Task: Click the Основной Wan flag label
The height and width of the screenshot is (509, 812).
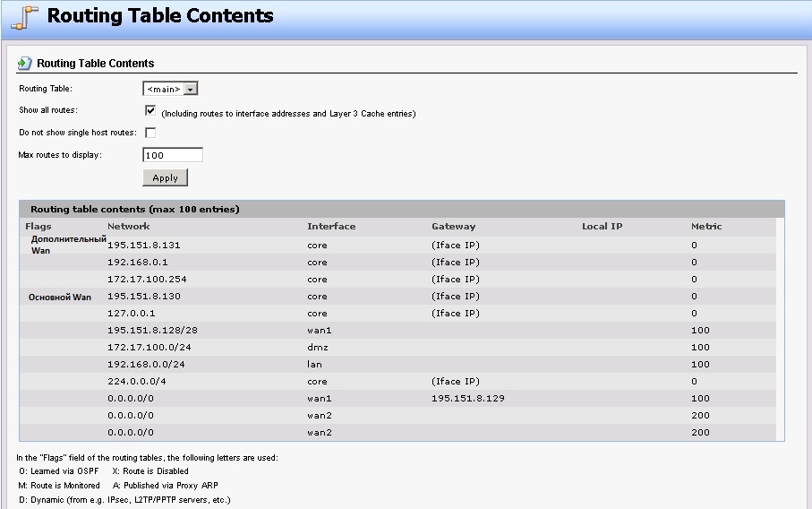Action: coord(60,298)
